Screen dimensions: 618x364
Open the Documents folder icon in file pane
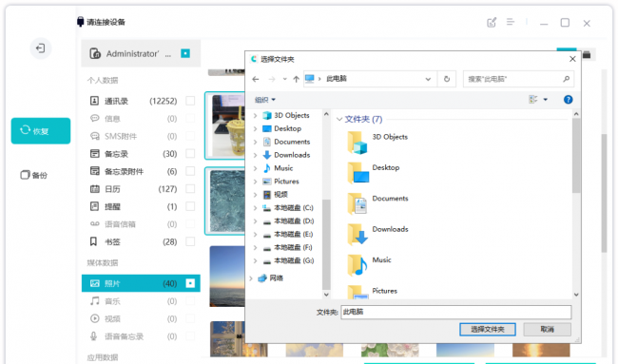[357, 203]
